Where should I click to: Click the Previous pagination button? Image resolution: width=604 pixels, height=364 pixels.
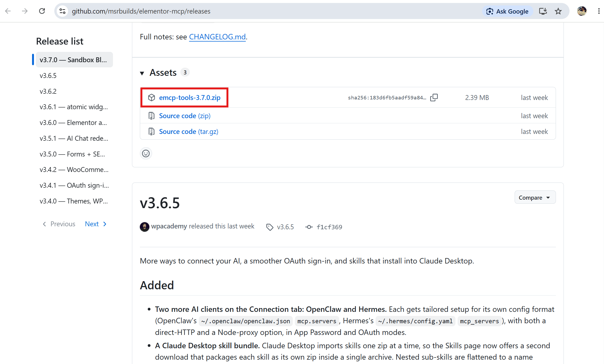pyautogui.click(x=59, y=224)
